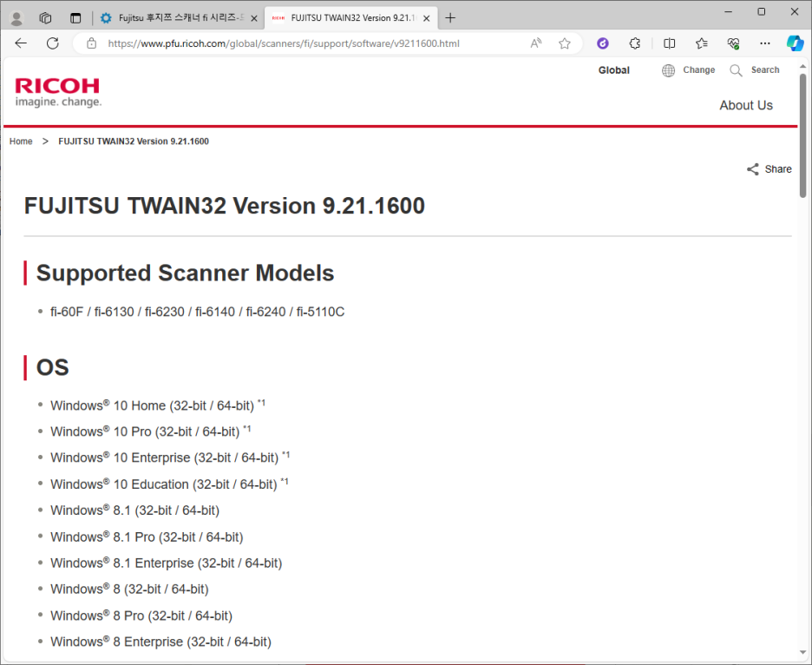
Task: Click the page vertical scrollbar thumb
Action: (x=802, y=135)
